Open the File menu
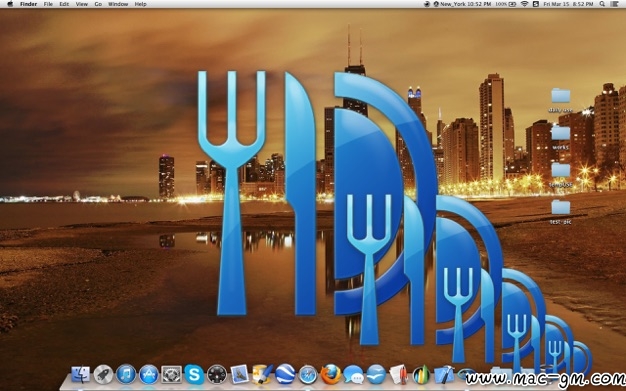Screen dimensions: 626x391 point(48,4)
